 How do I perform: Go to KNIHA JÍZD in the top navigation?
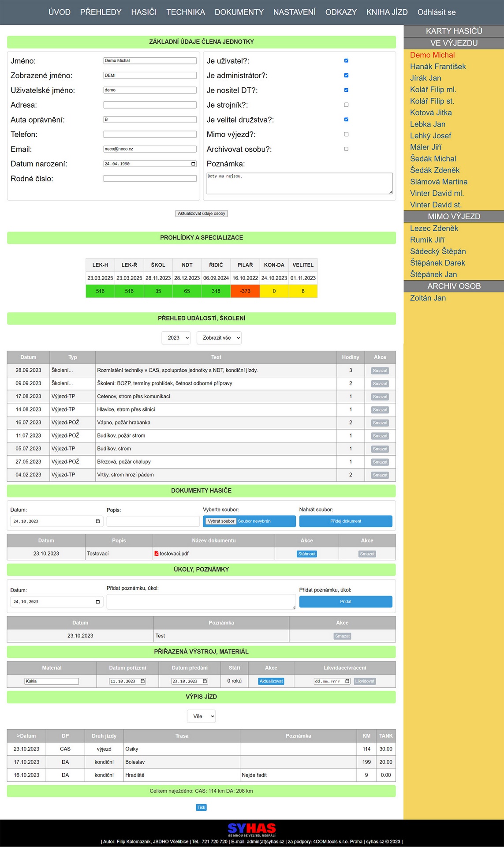tap(387, 12)
